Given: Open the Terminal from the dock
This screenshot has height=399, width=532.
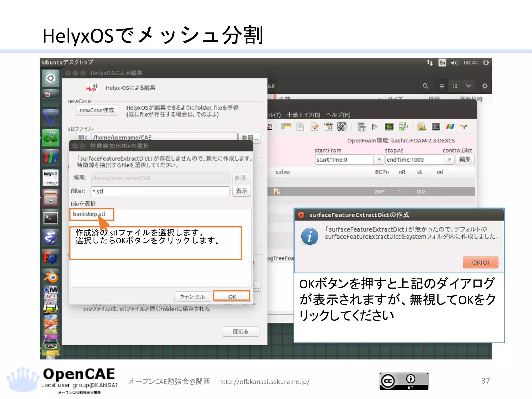Looking at the screenshot, I should 51,218.
